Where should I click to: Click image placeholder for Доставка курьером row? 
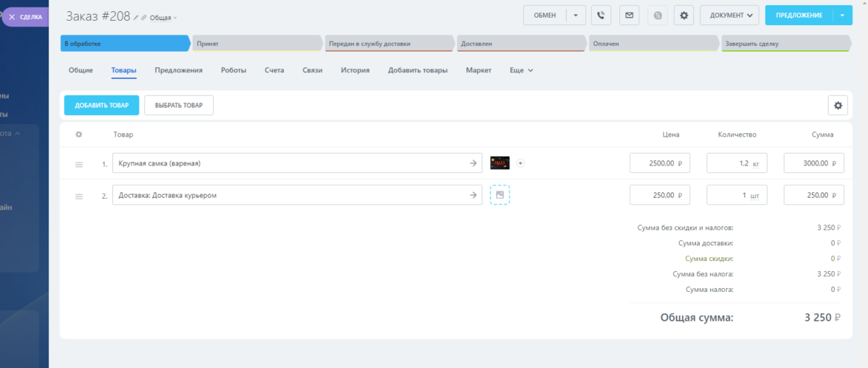(x=500, y=195)
